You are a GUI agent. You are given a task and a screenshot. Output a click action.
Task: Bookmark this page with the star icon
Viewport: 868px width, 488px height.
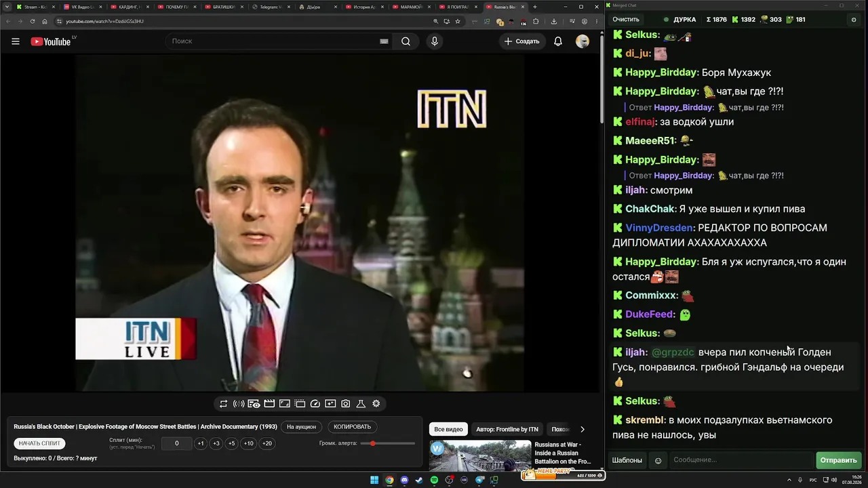(459, 21)
